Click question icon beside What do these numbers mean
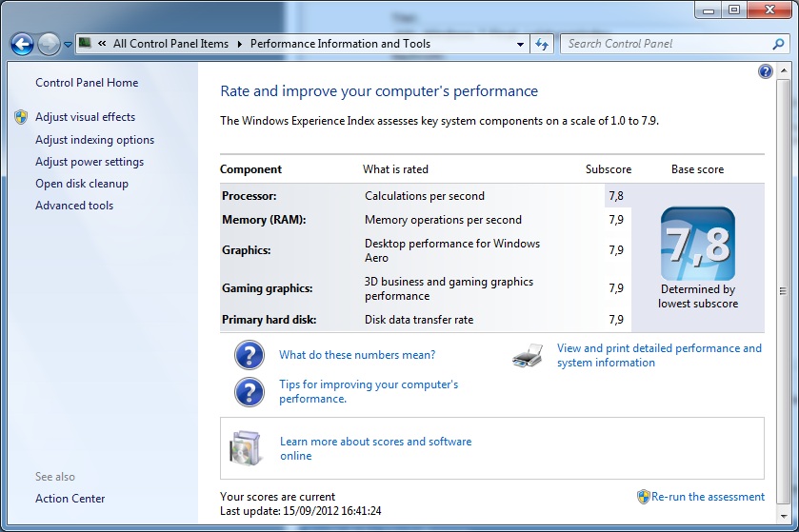799x532 pixels. pos(250,355)
